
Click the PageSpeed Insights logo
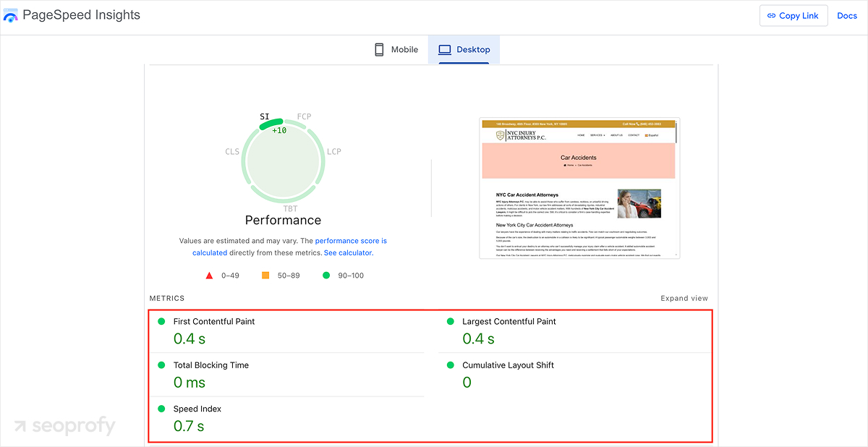[x=12, y=14]
